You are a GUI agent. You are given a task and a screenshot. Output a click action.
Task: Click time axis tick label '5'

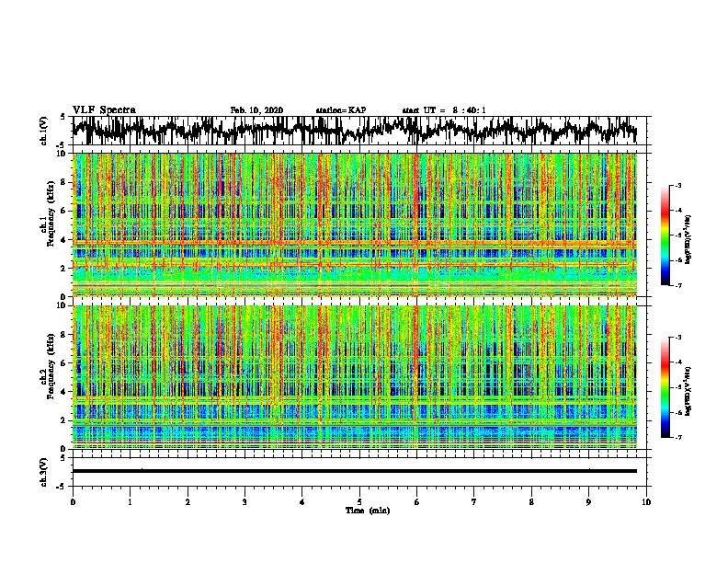pyautogui.click(x=359, y=502)
